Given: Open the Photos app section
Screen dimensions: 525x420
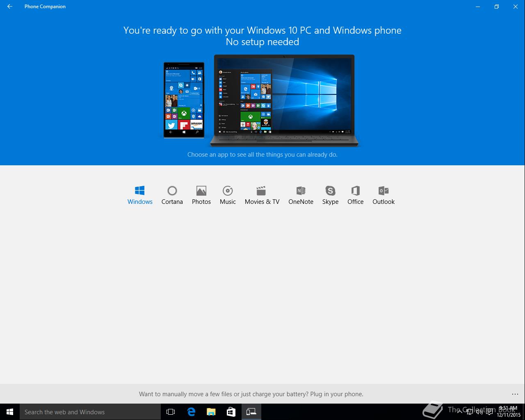Looking at the screenshot, I should [201, 195].
